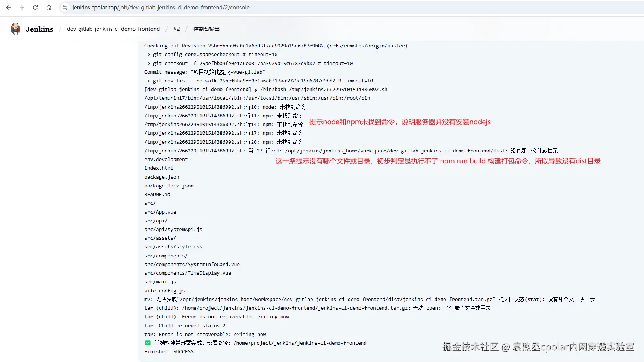Go forward with the browser forward arrow
The width and height of the screenshot is (644, 362).
tap(22, 8)
